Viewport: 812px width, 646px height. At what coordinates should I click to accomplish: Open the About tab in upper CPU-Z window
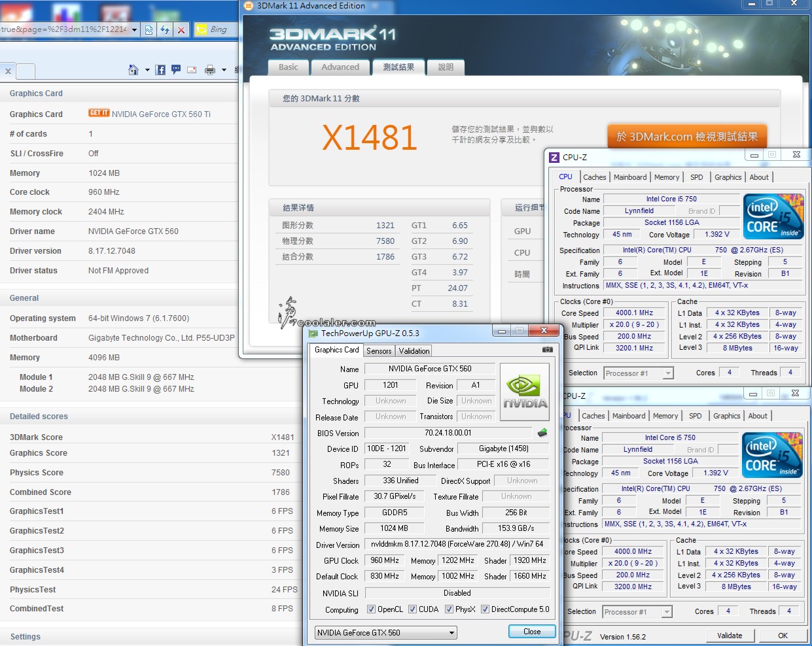[759, 177]
